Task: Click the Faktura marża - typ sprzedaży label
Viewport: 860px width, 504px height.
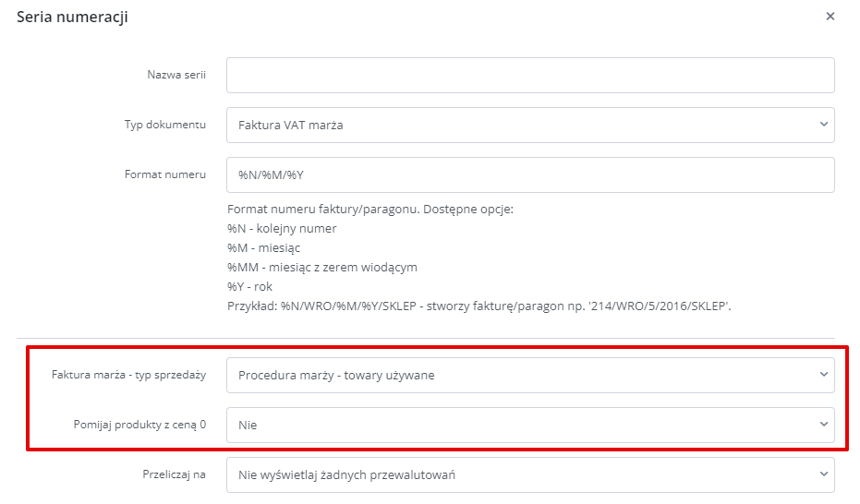Action: 129,376
